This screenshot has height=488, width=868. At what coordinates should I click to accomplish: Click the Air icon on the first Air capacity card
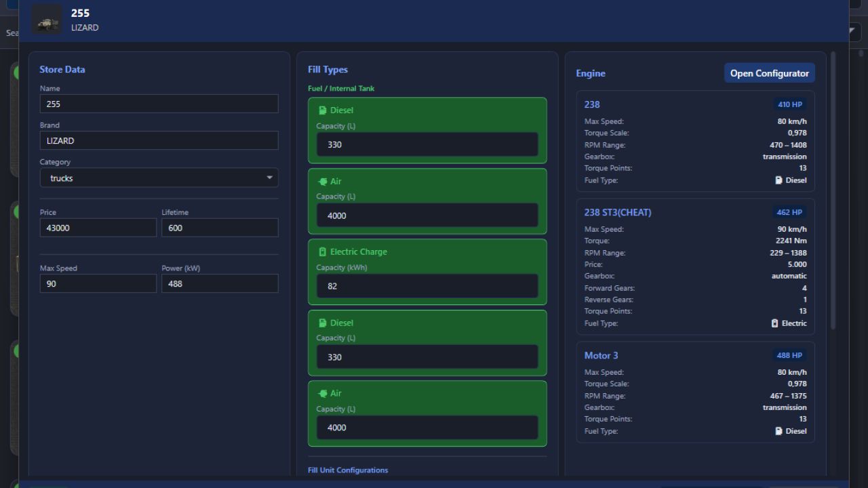pyautogui.click(x=323, y=181)
